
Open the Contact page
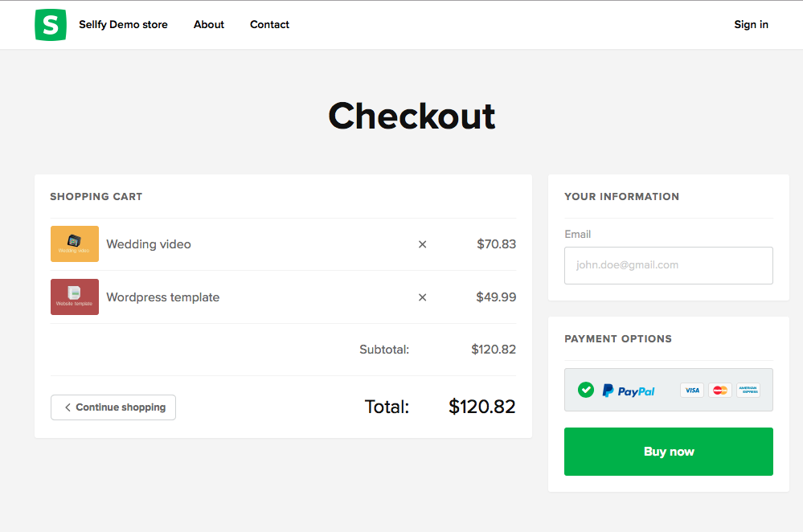(x=269, y=24)
